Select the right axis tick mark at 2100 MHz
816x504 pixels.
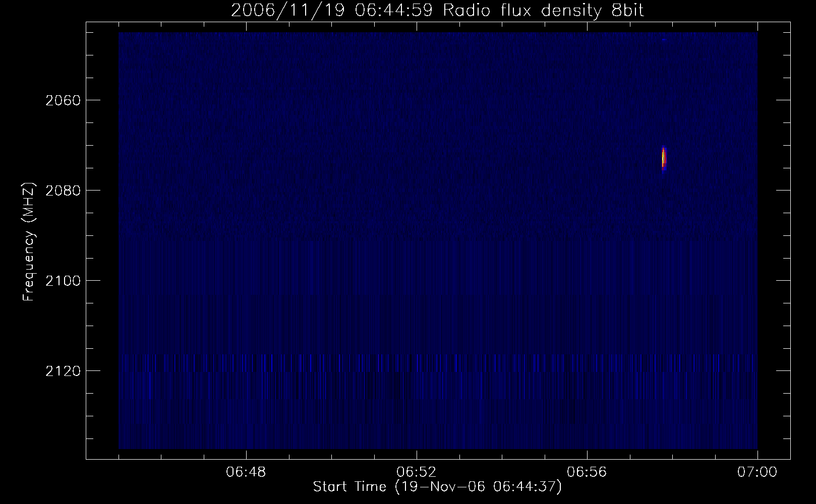tap(783, 280)
